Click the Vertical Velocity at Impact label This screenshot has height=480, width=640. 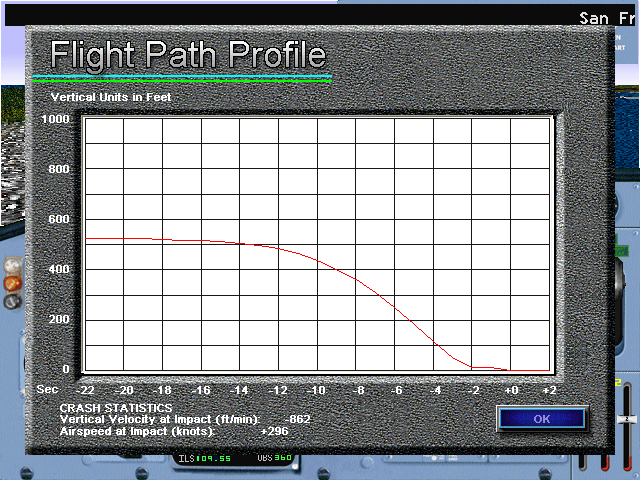tap(160, 420)
